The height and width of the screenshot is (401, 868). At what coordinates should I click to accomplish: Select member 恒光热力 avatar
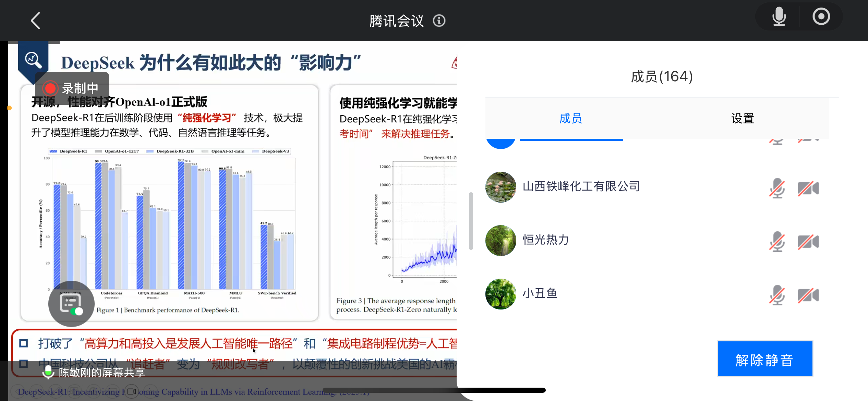pos(501,240)
